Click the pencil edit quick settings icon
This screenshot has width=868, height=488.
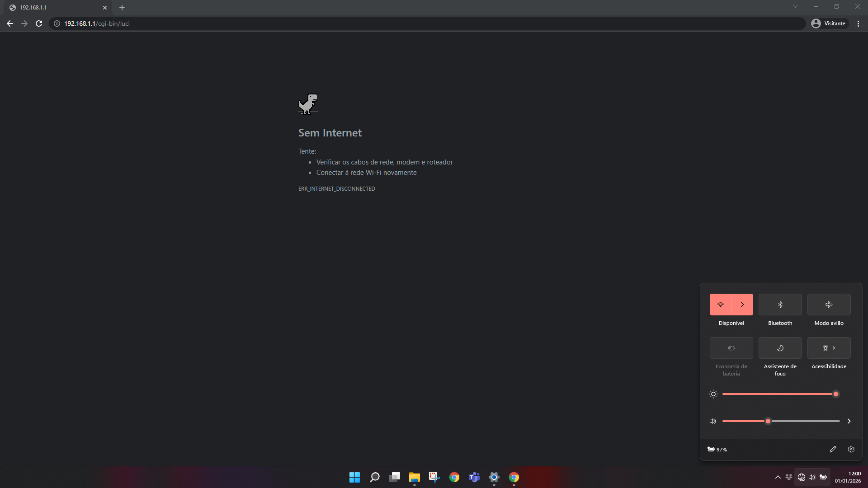point(833,449)
